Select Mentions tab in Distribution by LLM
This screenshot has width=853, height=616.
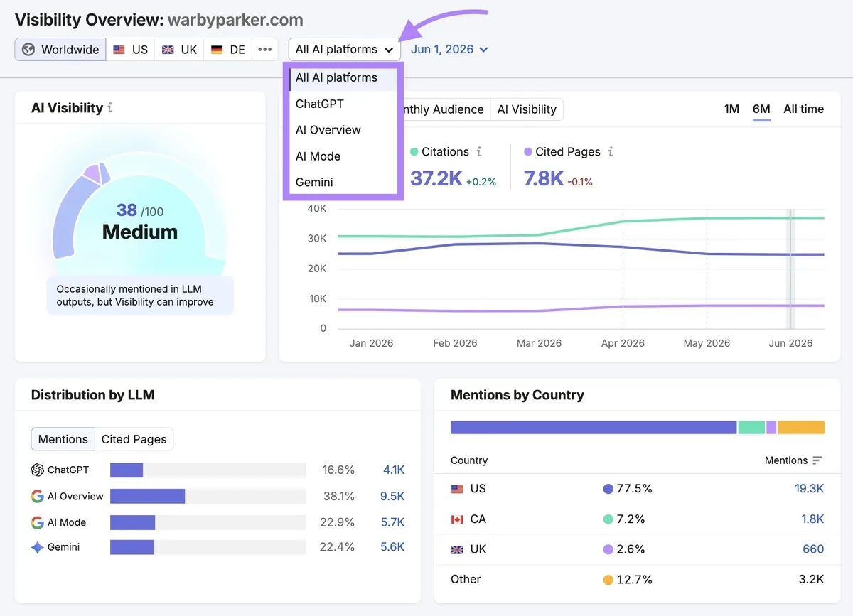[x=63, y=439]
